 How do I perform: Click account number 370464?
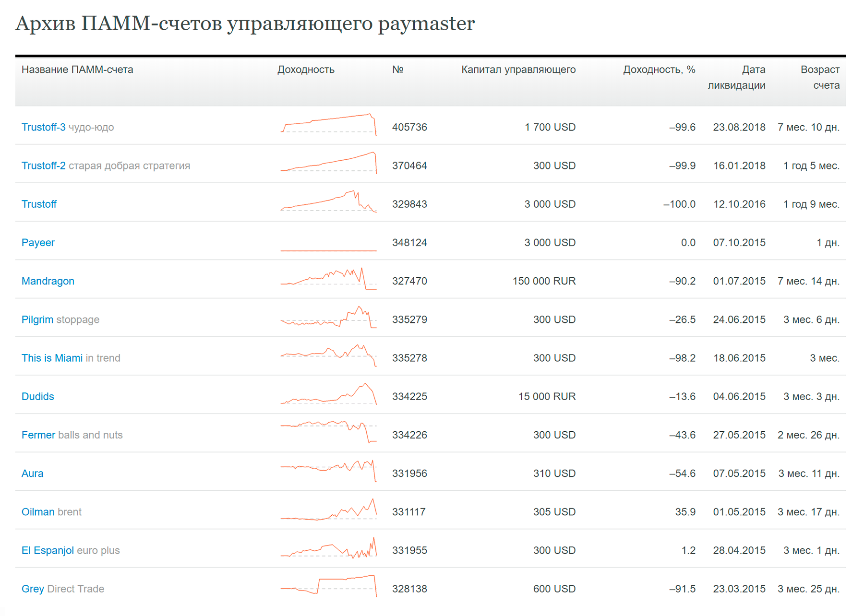point(409,166)
